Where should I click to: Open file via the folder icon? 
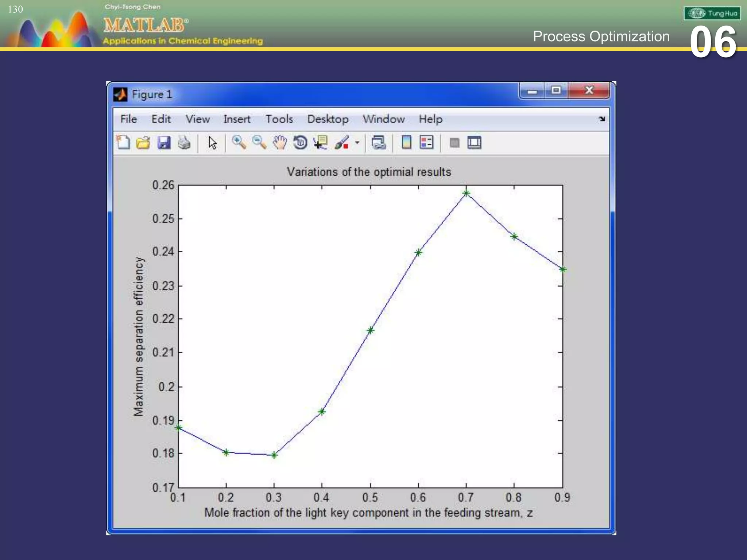143,143
